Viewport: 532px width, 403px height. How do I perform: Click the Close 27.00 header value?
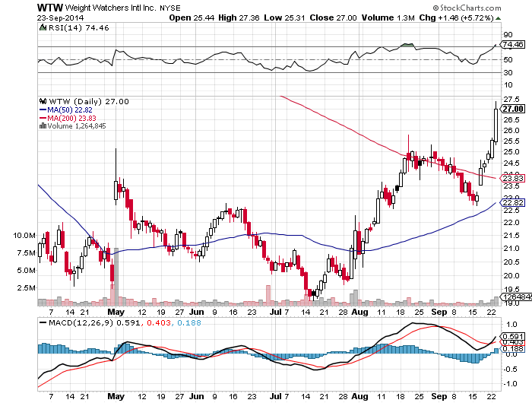333,17
